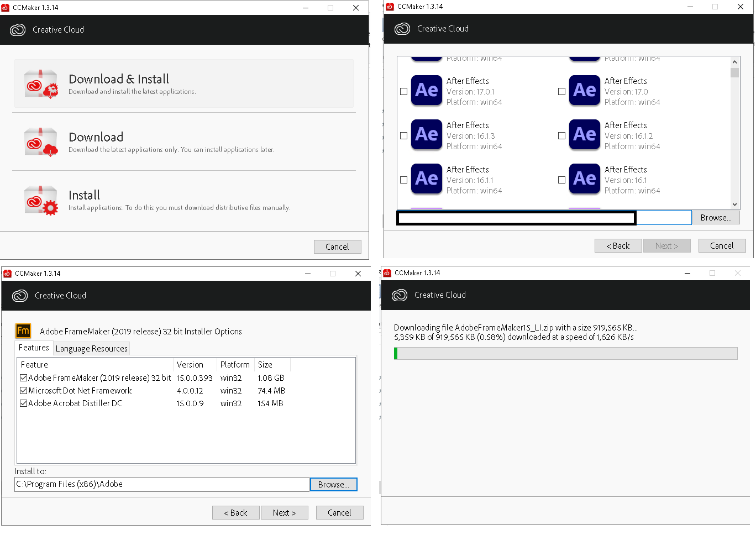This screenshot has height=535, width=756.
Task: Click After Effects 16.1 Ae icon
Action: 585,179
